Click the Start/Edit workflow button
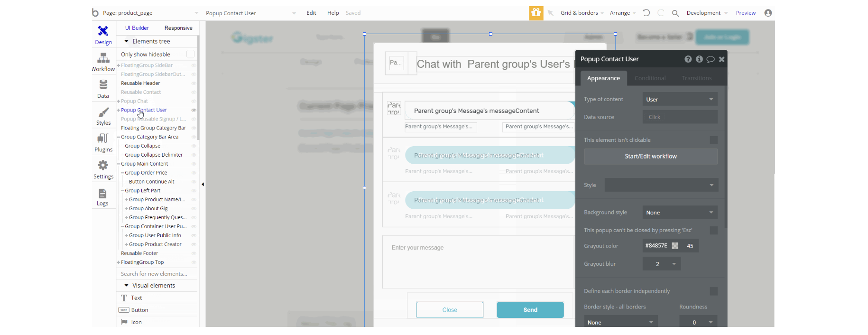Viewport: 868px width, 335px height. [650, 156]
